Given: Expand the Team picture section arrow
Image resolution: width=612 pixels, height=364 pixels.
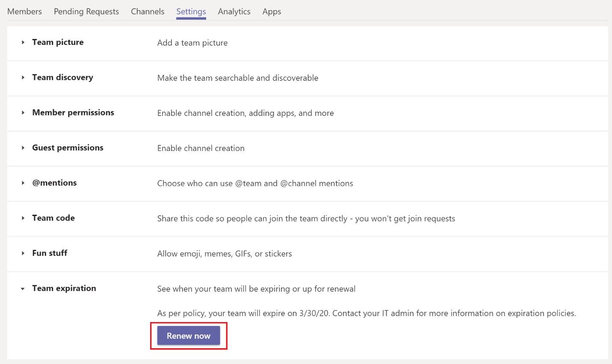Looking at the screenshot, I should (23, 42).
